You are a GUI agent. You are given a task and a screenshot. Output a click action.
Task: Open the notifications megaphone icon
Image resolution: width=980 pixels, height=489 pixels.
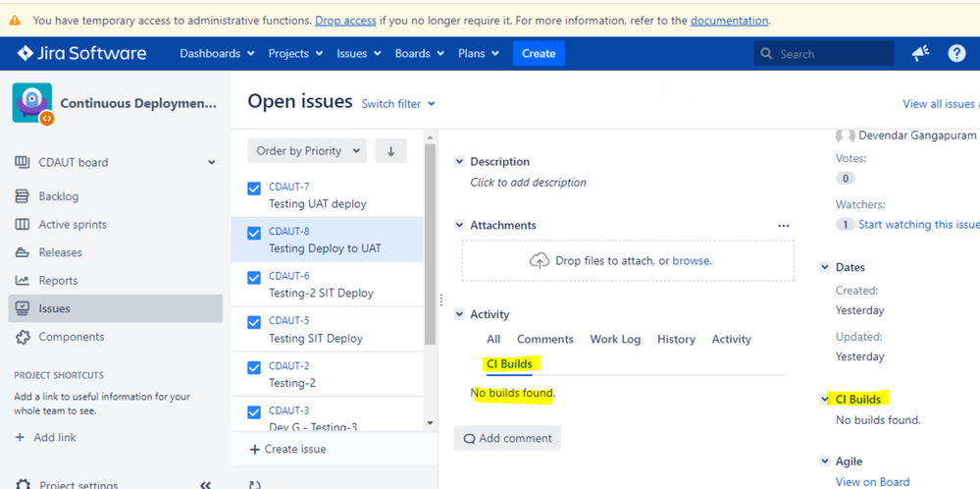point(920,54)
